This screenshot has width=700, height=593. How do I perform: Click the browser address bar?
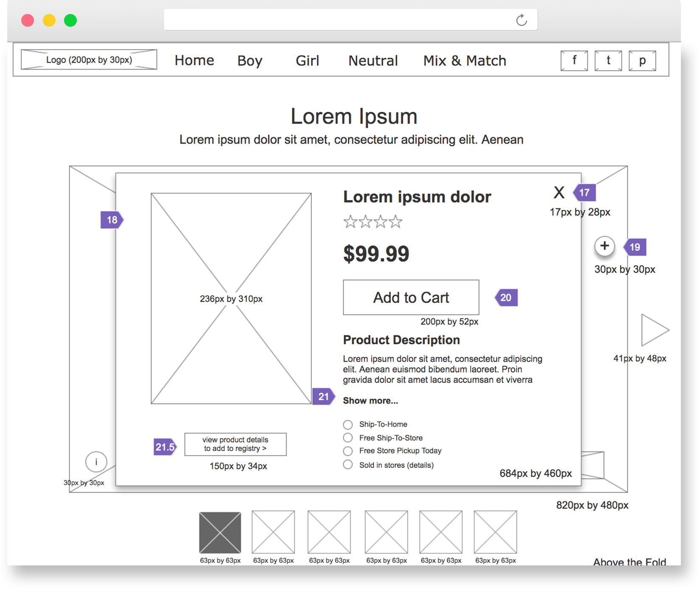click(351, 19)
